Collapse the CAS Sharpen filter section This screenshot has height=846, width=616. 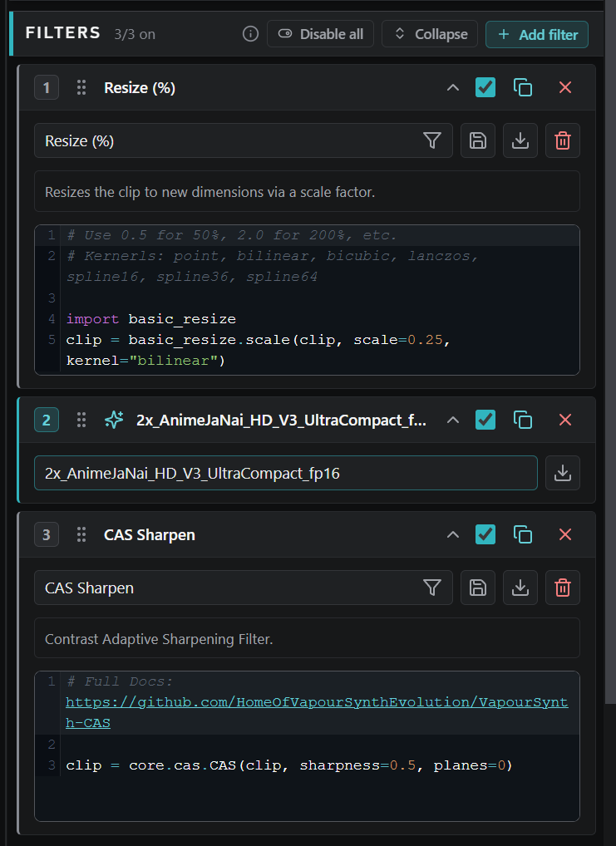point(453,534)
